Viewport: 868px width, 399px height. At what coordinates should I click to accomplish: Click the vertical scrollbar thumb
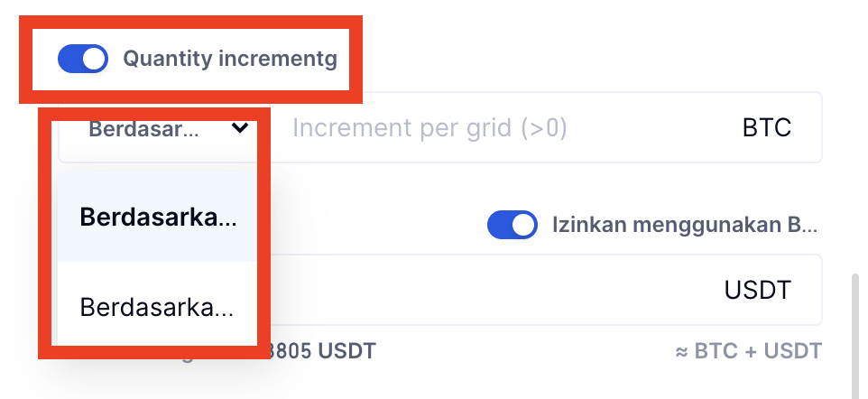coord(854,339)
